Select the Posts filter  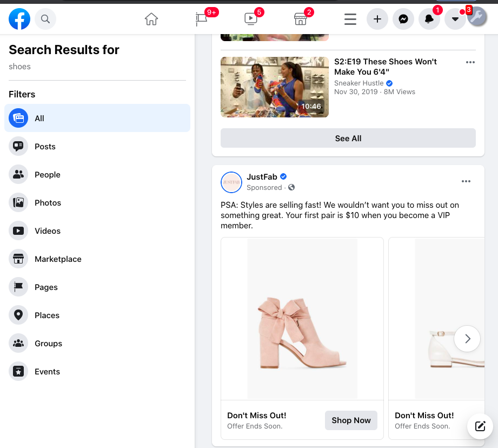pyautogui.click(x=45, y=146)
